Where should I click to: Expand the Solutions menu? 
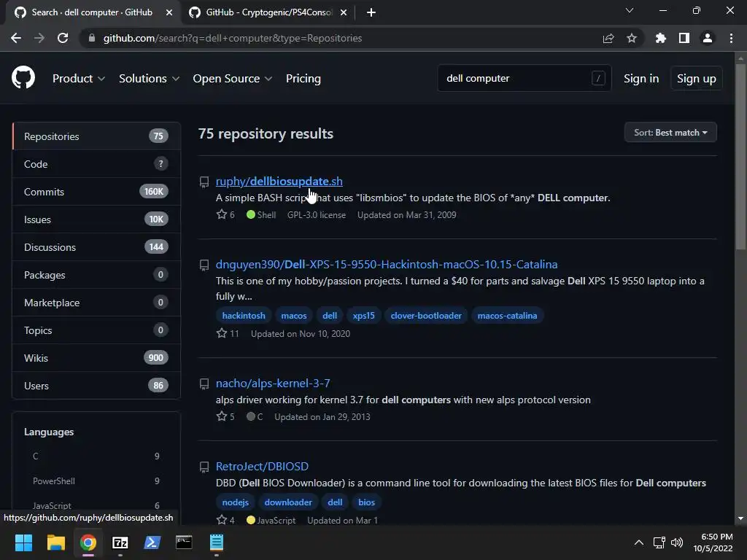149,79
